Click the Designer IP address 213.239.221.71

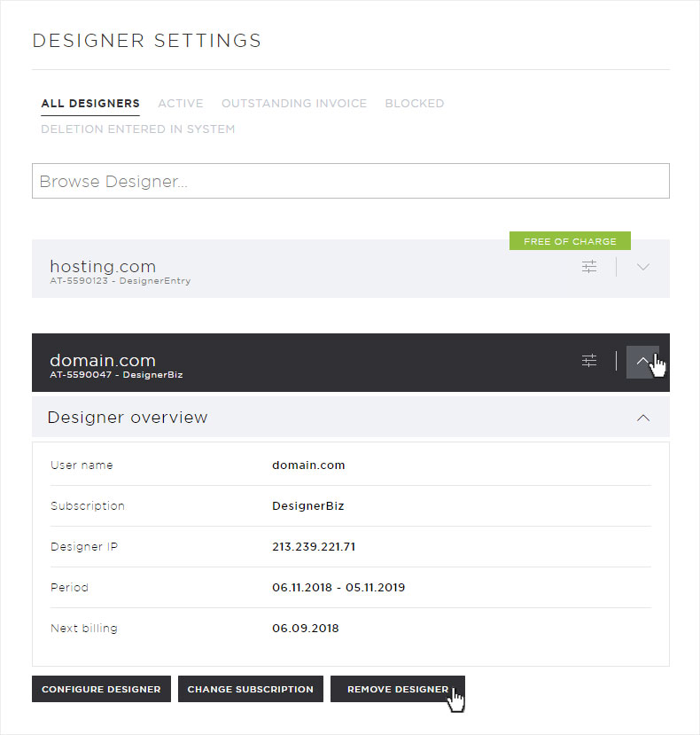(314, 546)
